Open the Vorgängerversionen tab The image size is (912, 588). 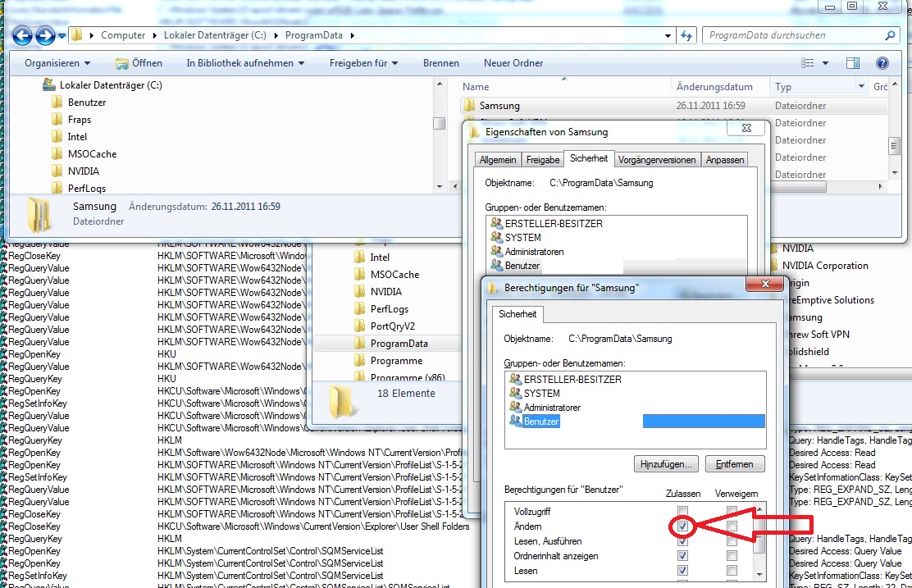point(657,160)
